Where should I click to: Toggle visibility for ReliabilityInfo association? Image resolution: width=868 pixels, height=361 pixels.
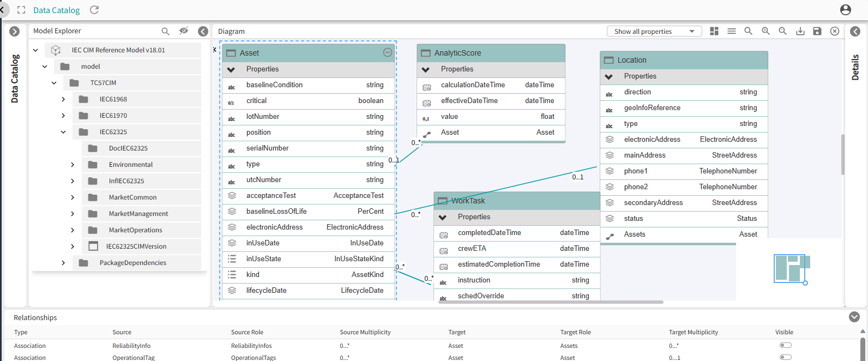(785, 345)
